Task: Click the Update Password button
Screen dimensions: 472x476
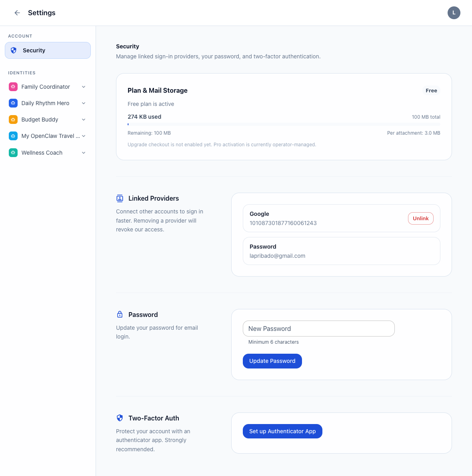Action: [272, 361]
